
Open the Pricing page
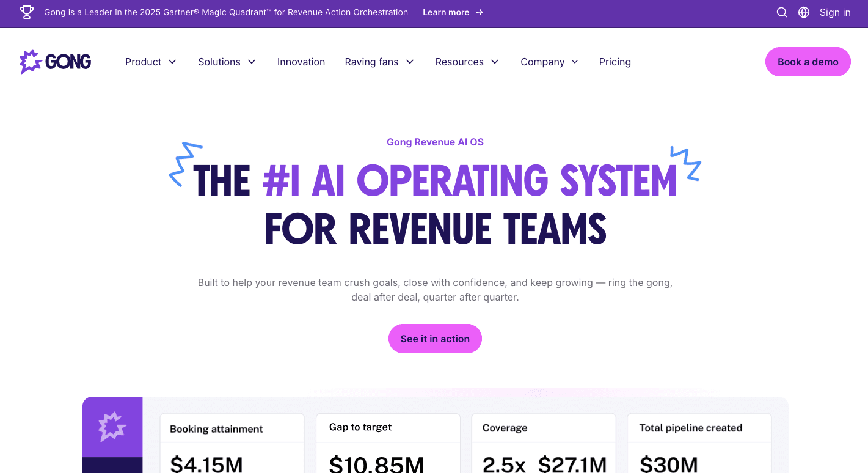[x=615, y=62]
